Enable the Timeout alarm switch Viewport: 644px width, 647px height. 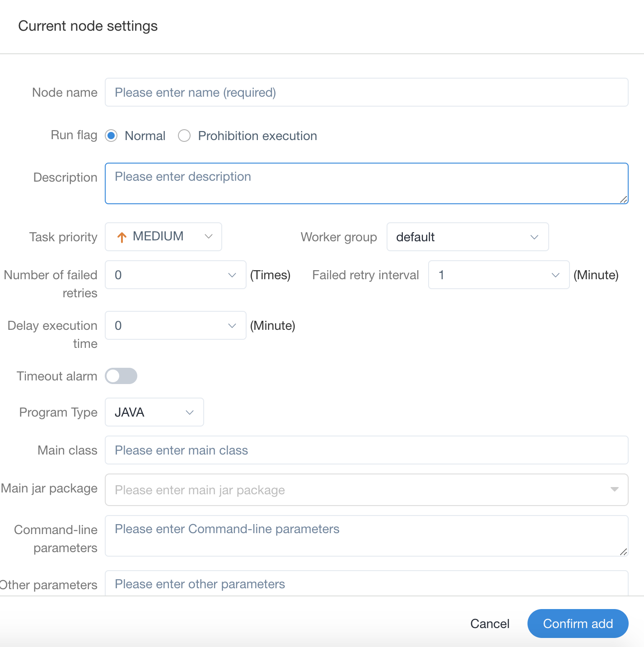tap(121, 376)
